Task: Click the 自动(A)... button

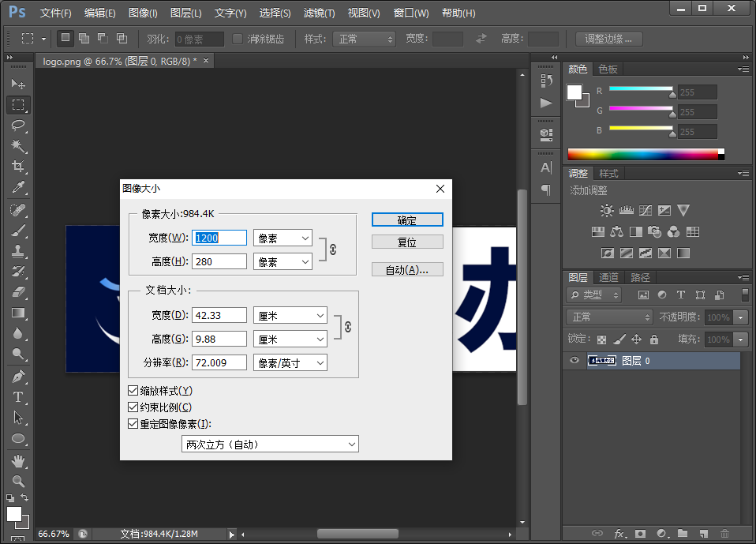Action: point(407,270)
